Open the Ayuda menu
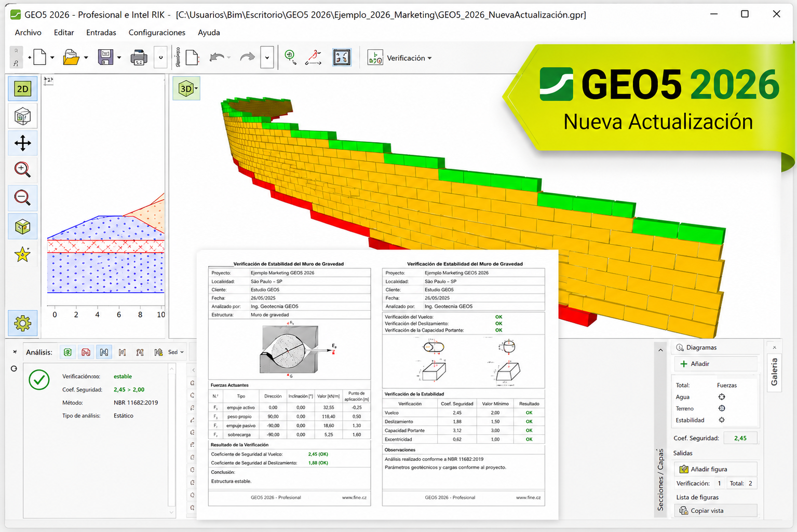This screenshot has width=797, height=532. coord(209,32)
